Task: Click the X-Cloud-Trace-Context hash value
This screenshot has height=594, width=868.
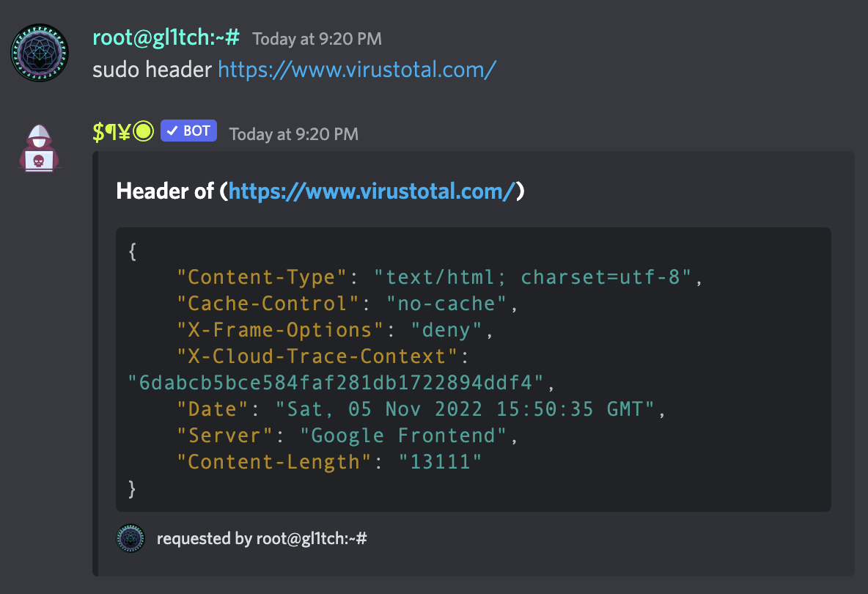Action: point(336,383)
